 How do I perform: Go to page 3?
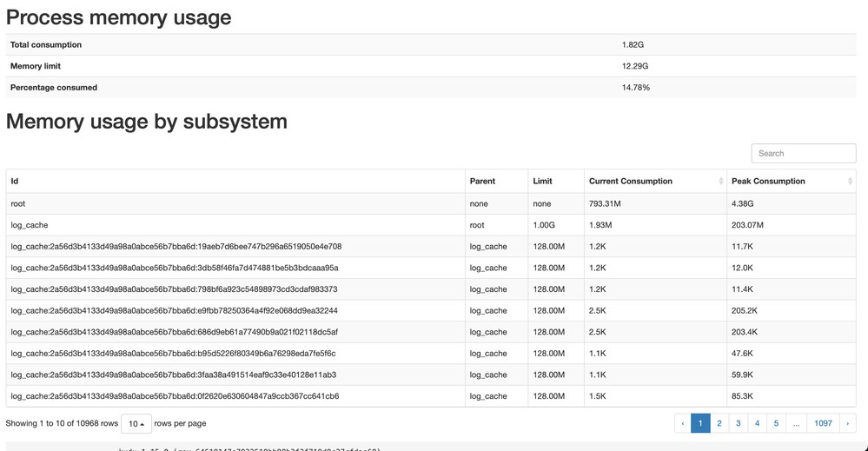pyautogui.click(x=739, y=423)
